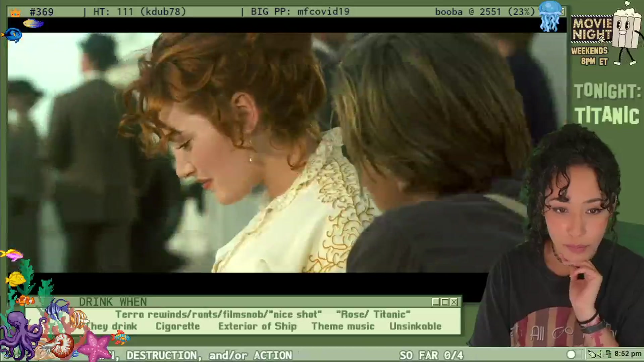Click the Titanic movie video frame
The width and height of the screenshot is (644, 362).
click(287, 153)
